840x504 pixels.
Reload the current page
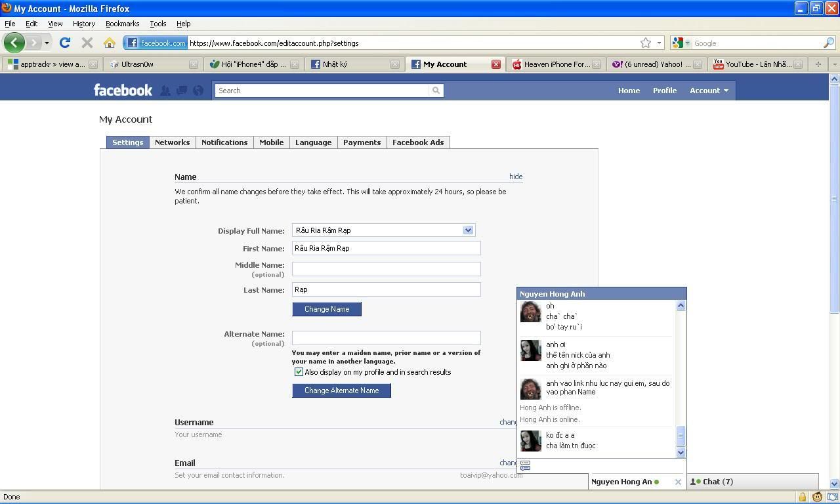[x=64, y=43]
